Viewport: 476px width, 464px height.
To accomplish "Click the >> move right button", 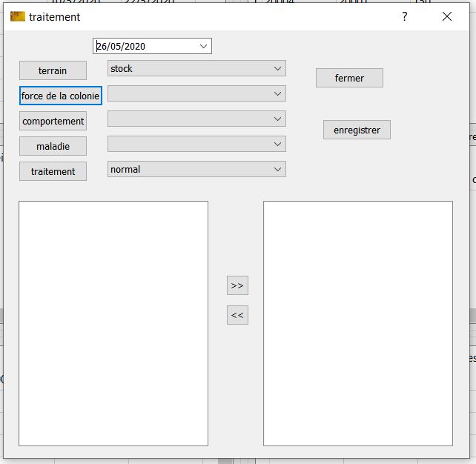I will [x=237, y=285].
